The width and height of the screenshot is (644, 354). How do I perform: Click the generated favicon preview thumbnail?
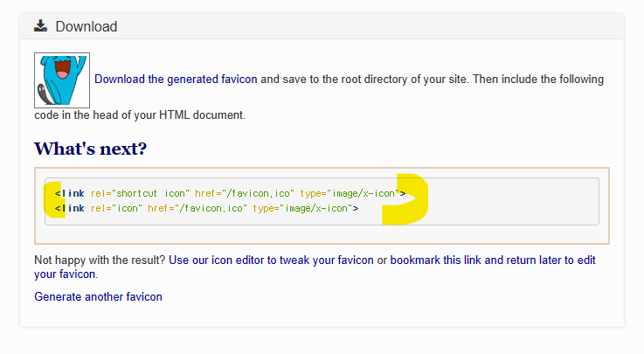62,80
